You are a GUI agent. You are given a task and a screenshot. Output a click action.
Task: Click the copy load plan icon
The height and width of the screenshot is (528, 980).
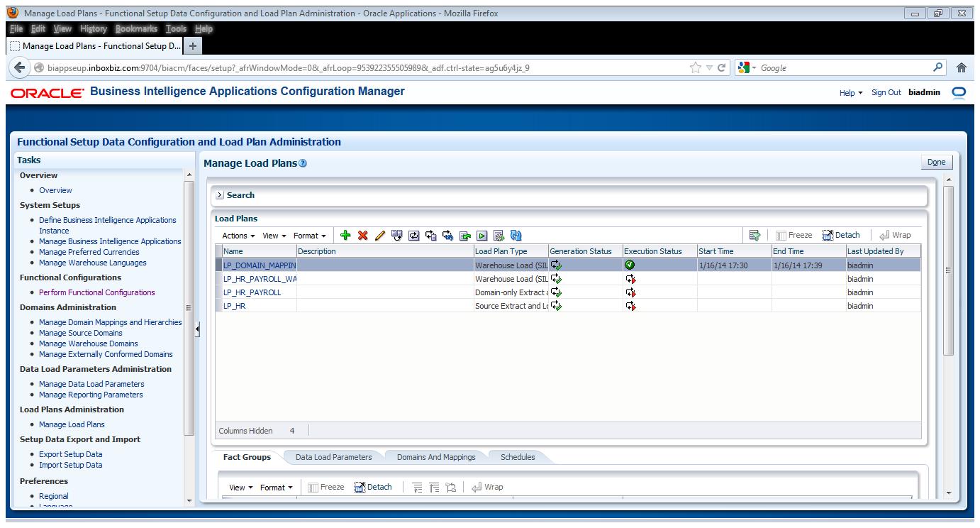pyautogui.click(x=396, y=235)
